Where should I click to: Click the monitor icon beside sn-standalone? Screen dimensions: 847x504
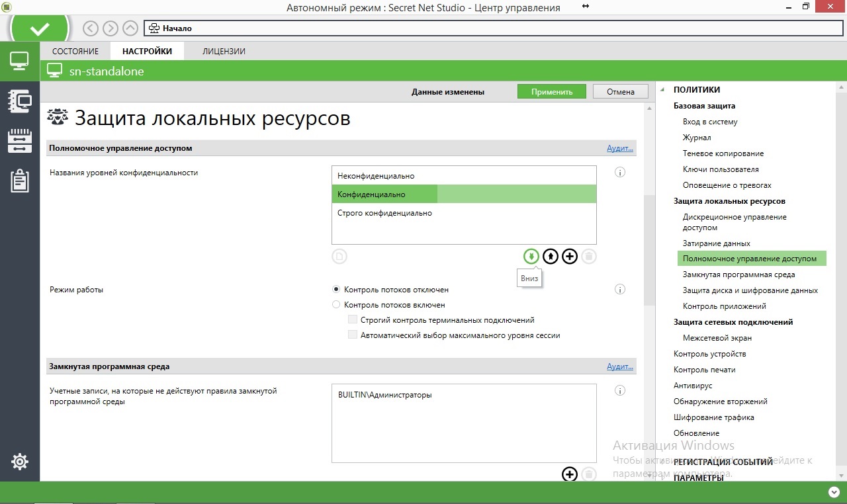tap(55, 71)
